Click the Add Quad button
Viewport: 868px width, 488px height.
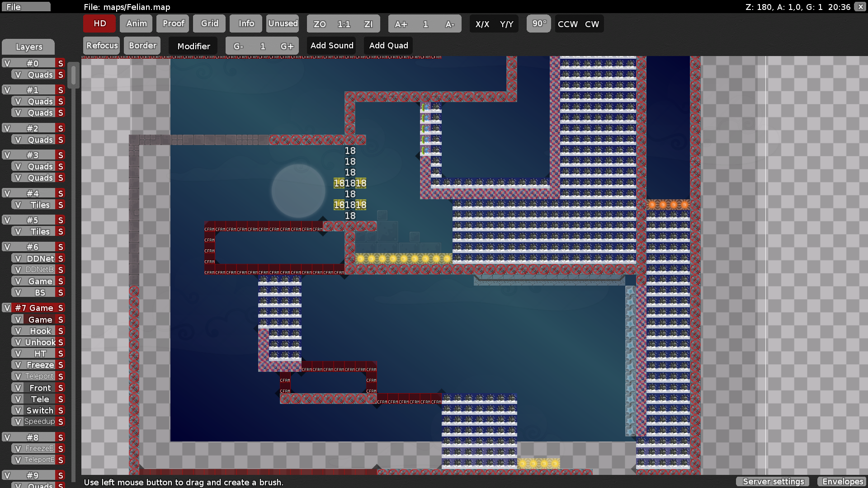point(388,46)
